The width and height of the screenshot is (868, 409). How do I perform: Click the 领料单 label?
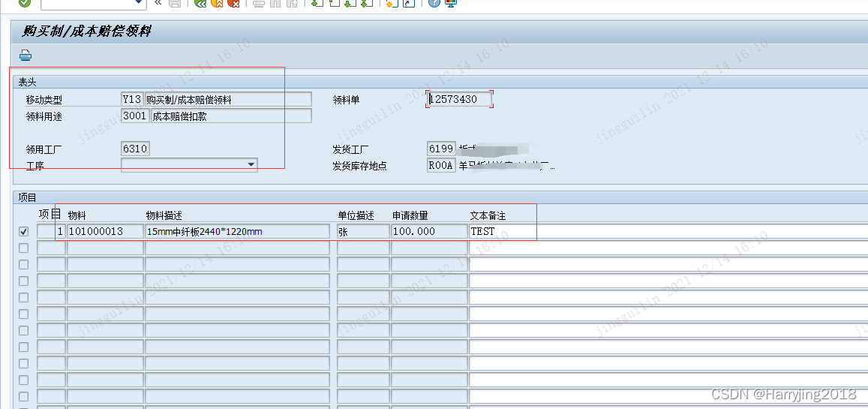point(346,100)
